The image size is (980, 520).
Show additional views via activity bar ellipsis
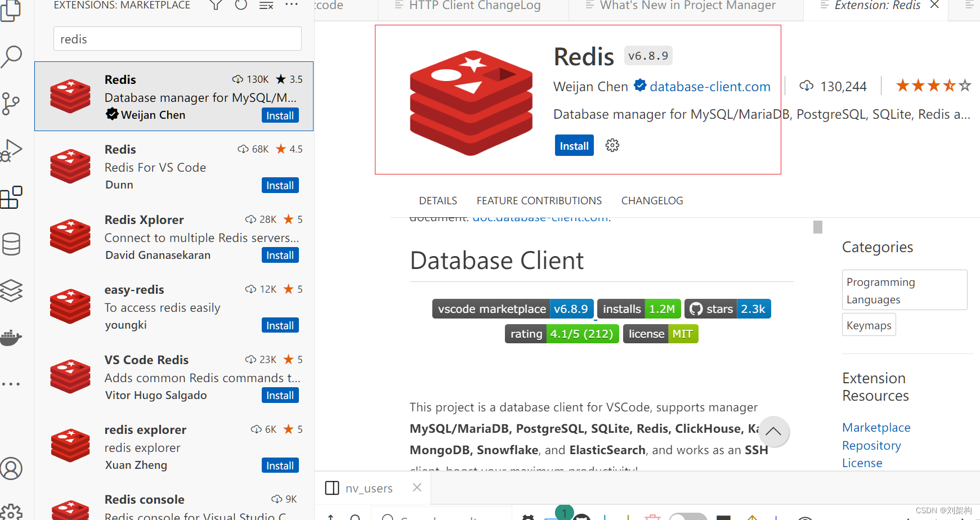[11, 384]
